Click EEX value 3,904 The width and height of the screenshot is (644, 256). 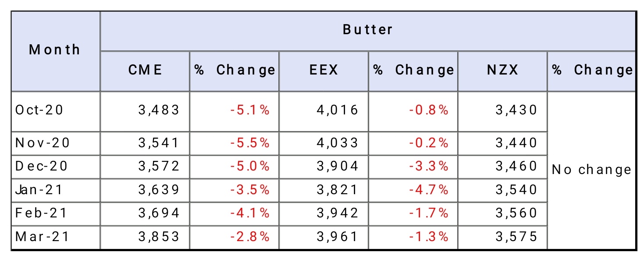[x=337, y=166]
